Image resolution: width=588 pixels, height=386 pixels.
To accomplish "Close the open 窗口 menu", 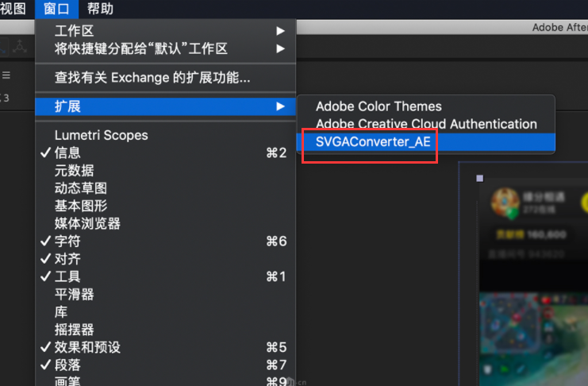I will tap(56, 9).
